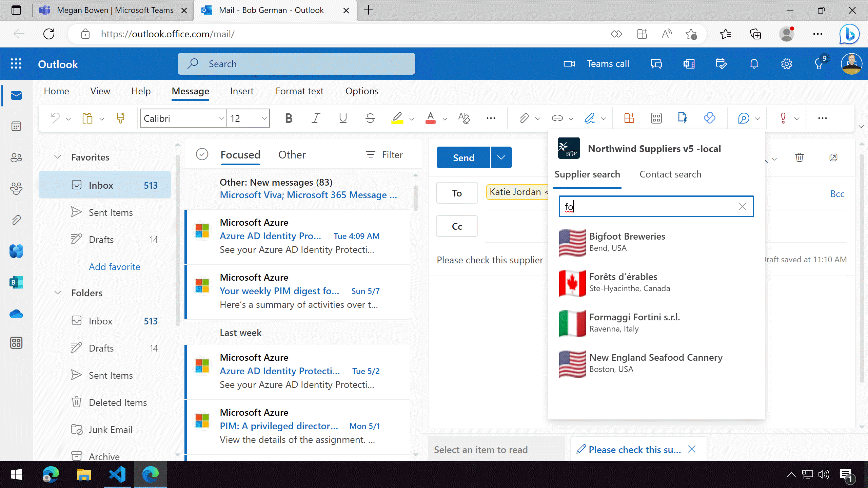868x488 pixels.
Task: Click the Cc recipients button
Action: 457,226
